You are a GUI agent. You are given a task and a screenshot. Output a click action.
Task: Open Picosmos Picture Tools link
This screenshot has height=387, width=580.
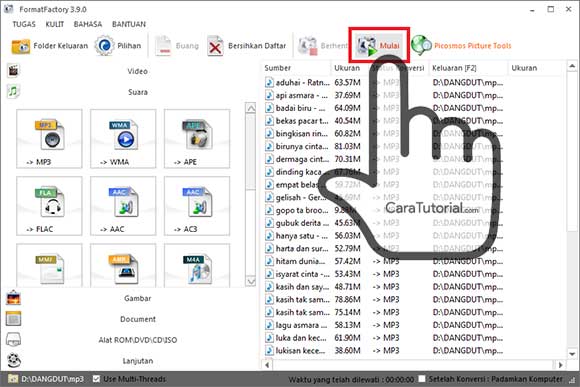pyautogui.click(x=461, y=46)
